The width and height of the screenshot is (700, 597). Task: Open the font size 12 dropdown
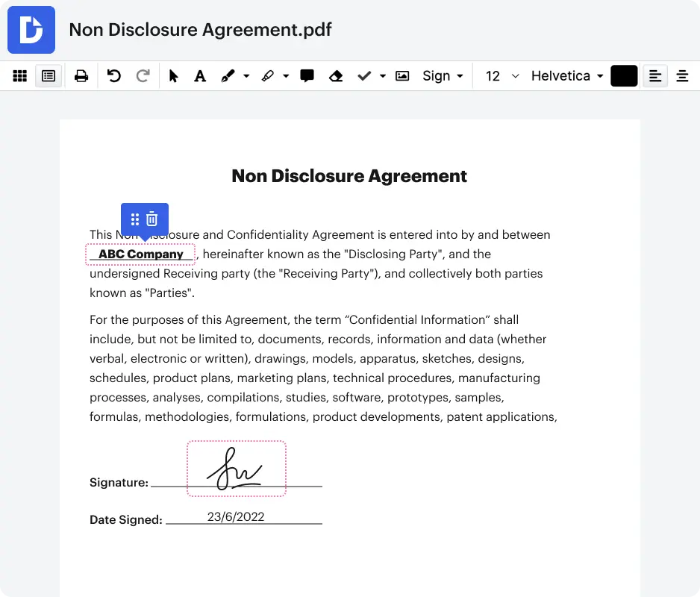tap(502, 76)
